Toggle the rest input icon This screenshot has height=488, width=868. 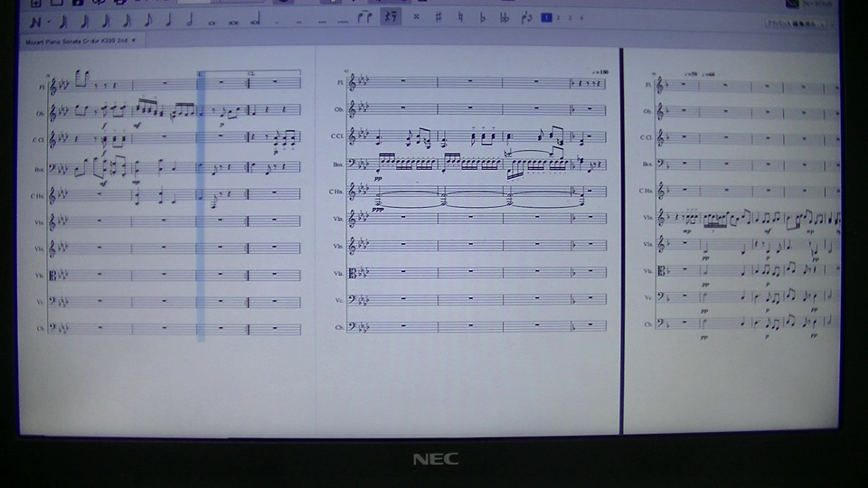click(x=391, y=16)
